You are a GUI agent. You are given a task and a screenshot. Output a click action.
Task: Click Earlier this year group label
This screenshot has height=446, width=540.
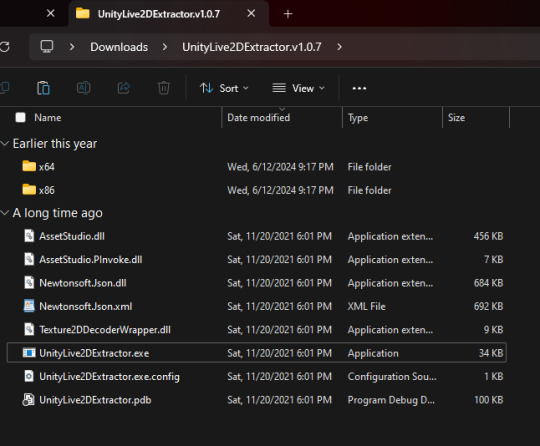55,144
